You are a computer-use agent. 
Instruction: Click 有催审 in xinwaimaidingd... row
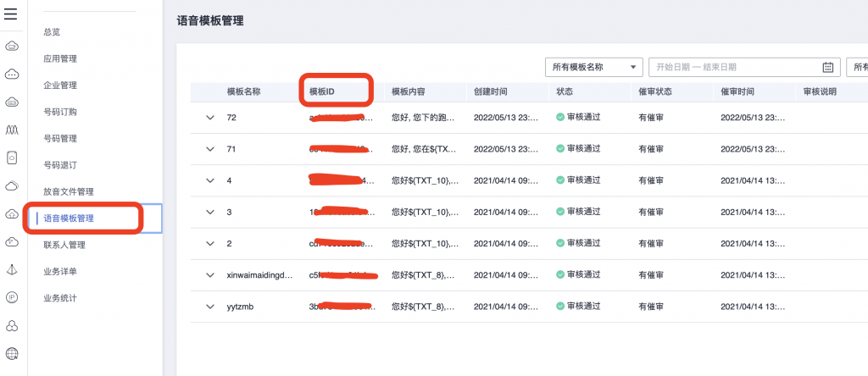point(651,275)
